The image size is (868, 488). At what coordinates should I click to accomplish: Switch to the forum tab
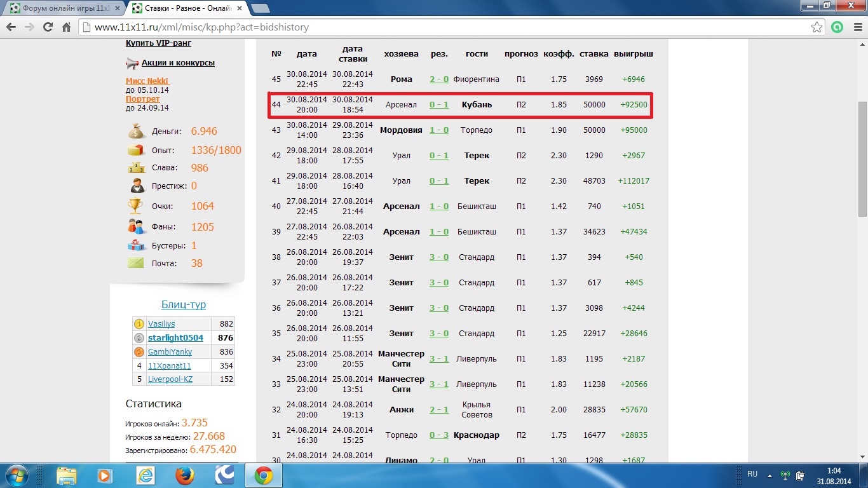[x=64, y=8]
